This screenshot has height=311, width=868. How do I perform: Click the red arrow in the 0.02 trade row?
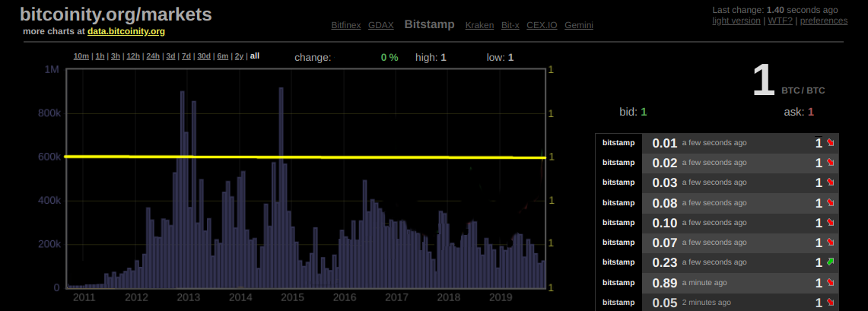[830, 163]
